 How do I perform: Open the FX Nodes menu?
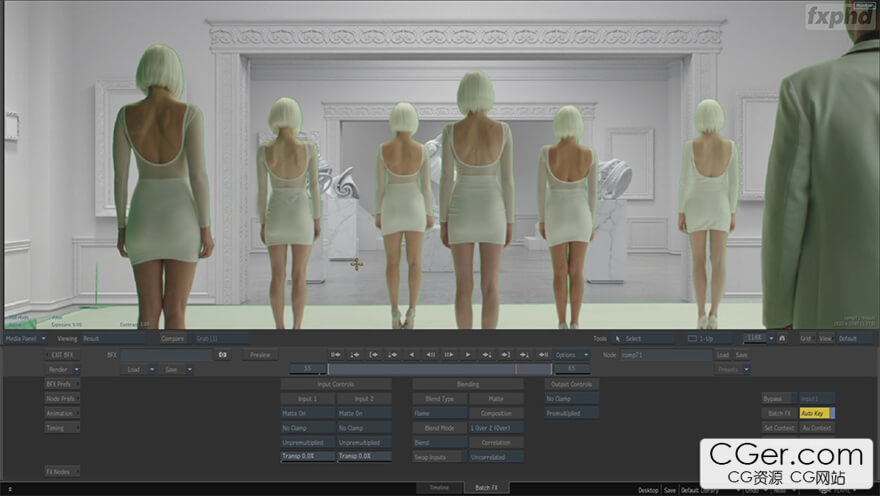(x=62, y=471)
